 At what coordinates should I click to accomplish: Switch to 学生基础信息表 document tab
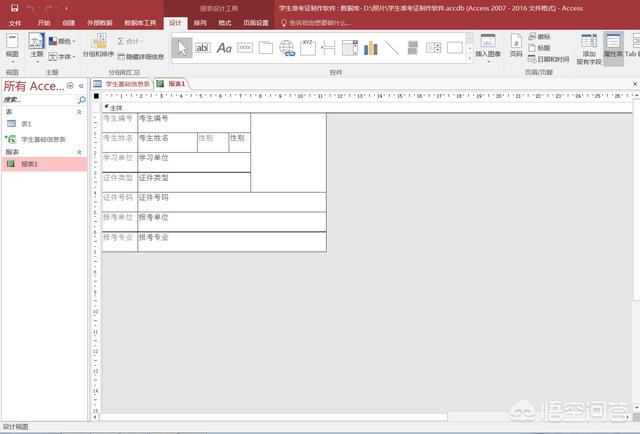point(122,84)
